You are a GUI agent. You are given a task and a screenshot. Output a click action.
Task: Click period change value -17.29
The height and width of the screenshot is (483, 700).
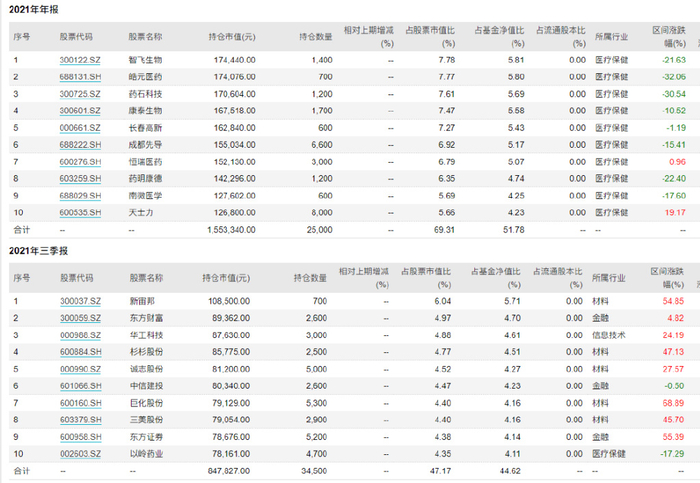tap(672, 454)
